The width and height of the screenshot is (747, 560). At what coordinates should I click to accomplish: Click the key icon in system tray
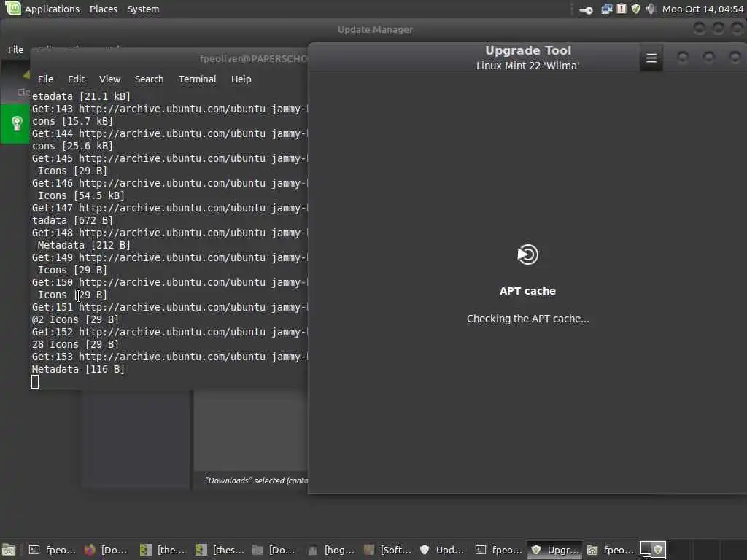pos(587,9)
